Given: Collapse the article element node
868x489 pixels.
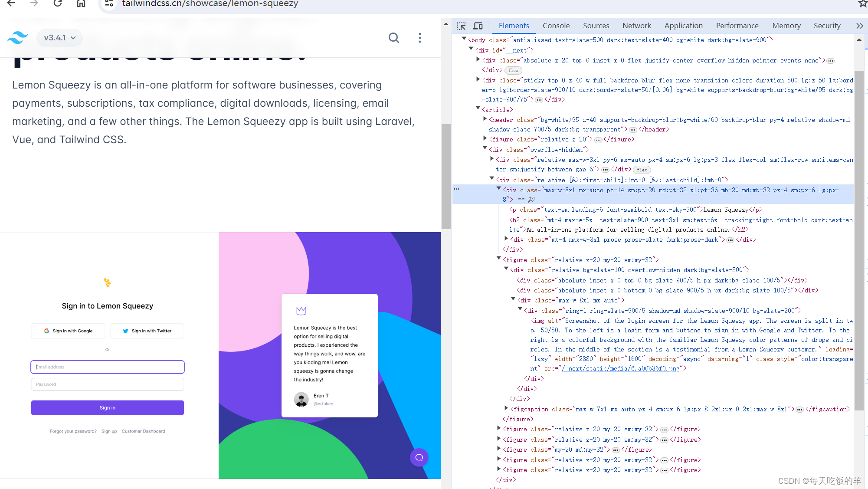Looking at the screenshot, I should [478, 108].
